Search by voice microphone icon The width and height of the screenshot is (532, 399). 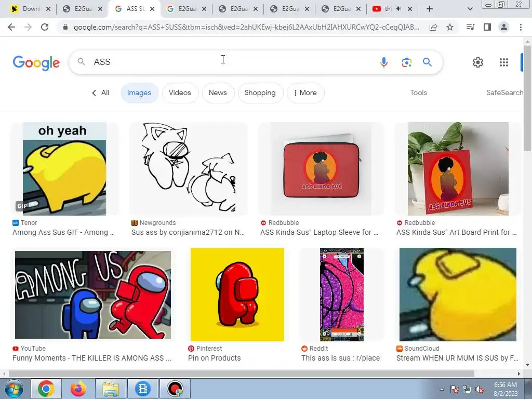click(384, 62)
